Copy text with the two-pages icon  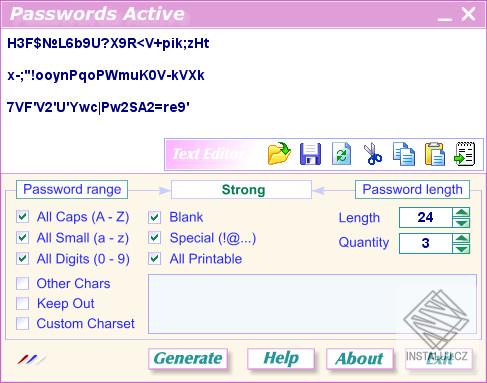click(404, 154)
